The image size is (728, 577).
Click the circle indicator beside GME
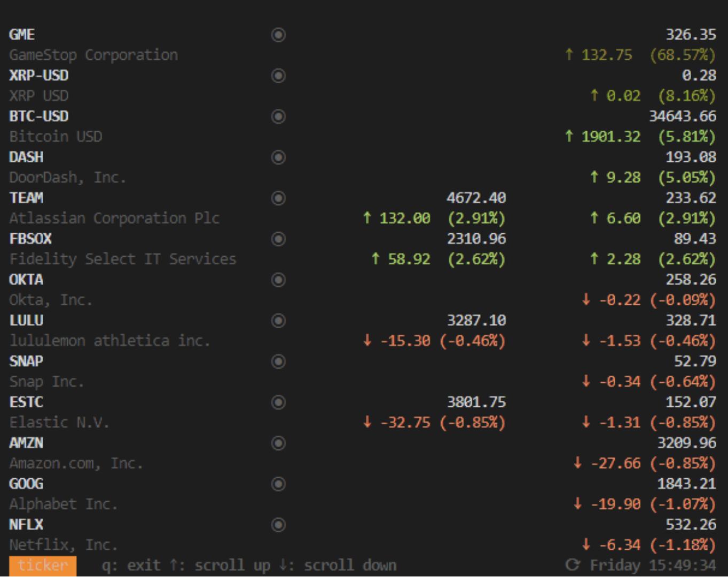tap(278, 35)
